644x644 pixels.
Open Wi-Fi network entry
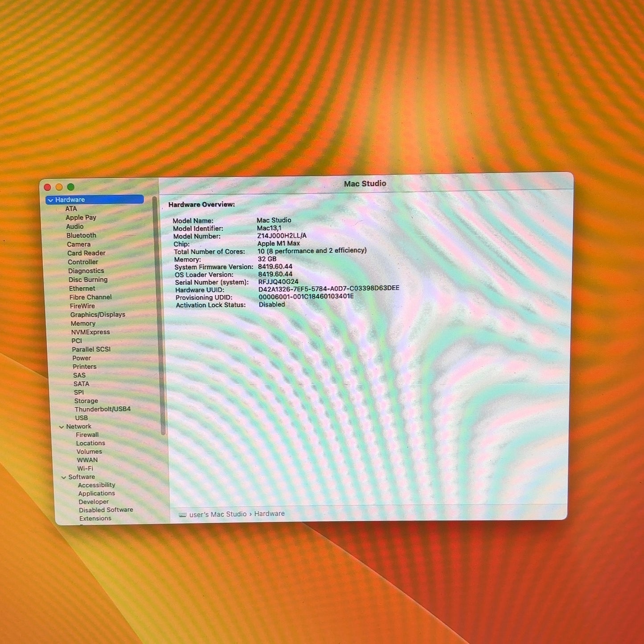point(85,469)
